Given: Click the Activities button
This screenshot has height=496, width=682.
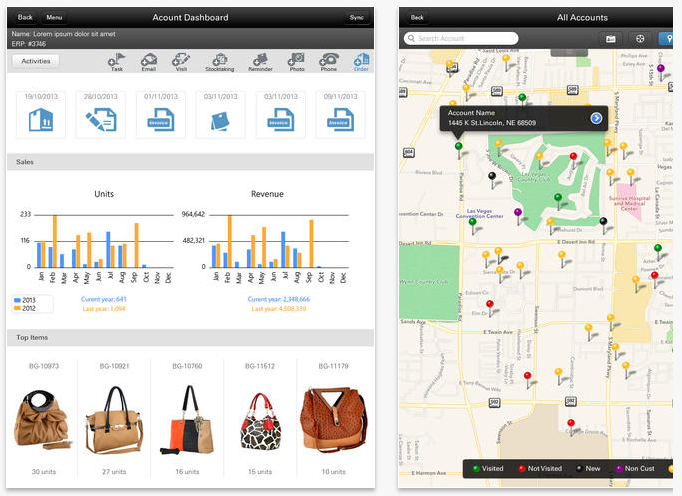Looking at the screenshot, I should pos(36,61).
